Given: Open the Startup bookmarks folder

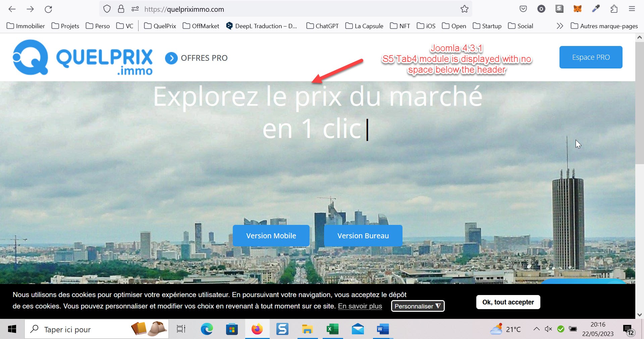Looking at the screenshot, I should pyautogui.click(x=487, y=26).
